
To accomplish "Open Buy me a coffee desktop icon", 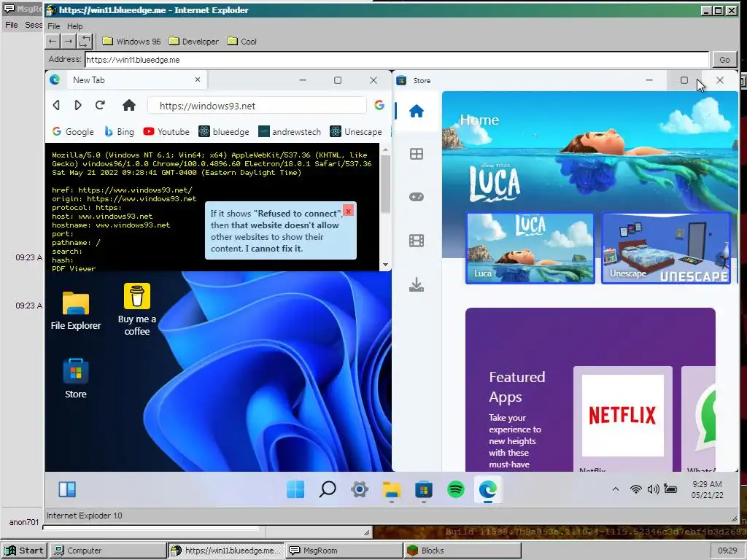I will coord(136,309).
